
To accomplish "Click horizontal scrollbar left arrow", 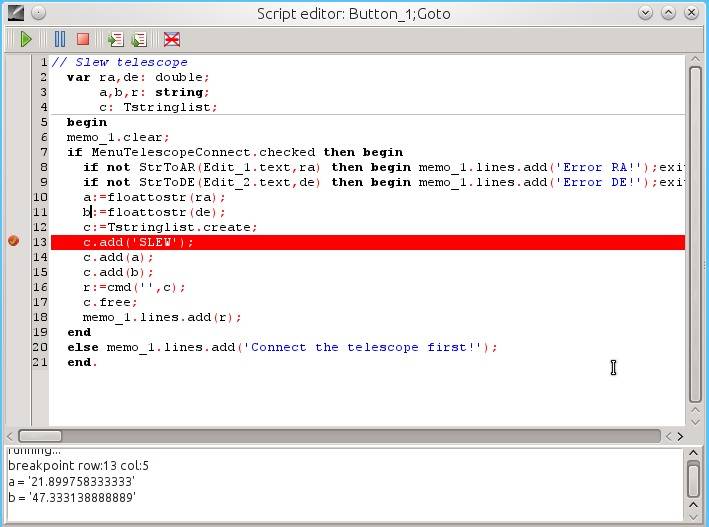I will [10, 437].
